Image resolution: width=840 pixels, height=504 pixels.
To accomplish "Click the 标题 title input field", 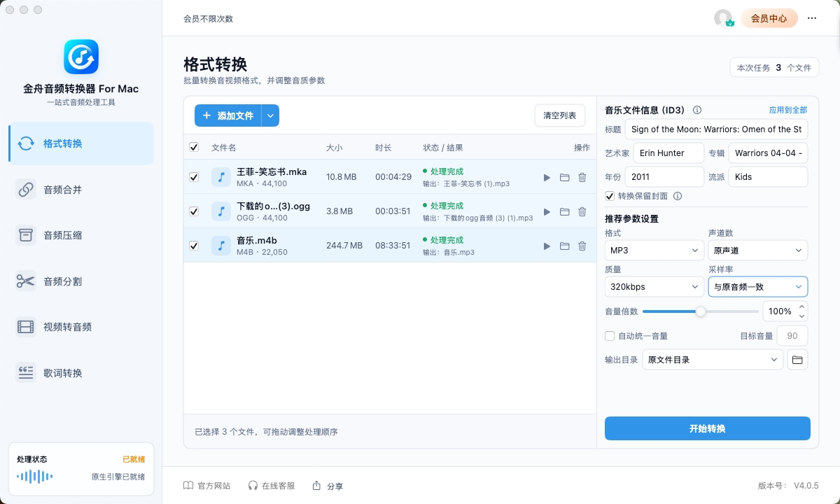I will 716,129.
